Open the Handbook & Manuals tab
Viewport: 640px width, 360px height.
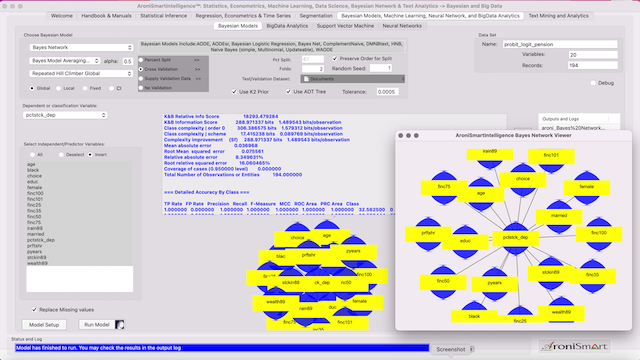[107, 16]
